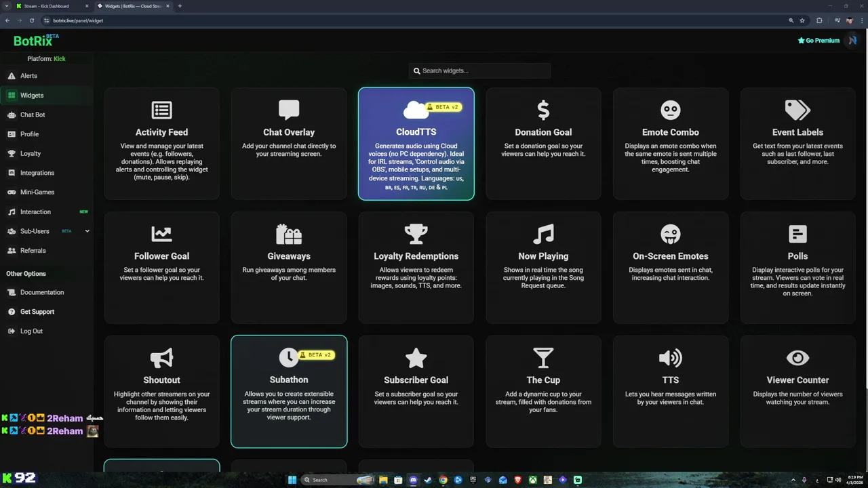
Task: Open the Integrations menu item
Action: click(x=47, y=173)
